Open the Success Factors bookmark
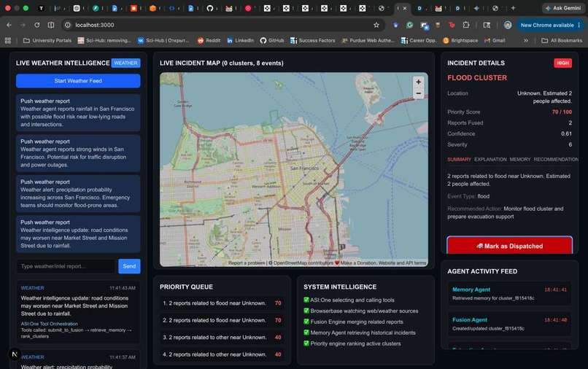This screenshot has height=369, width=588. point(313,41)
